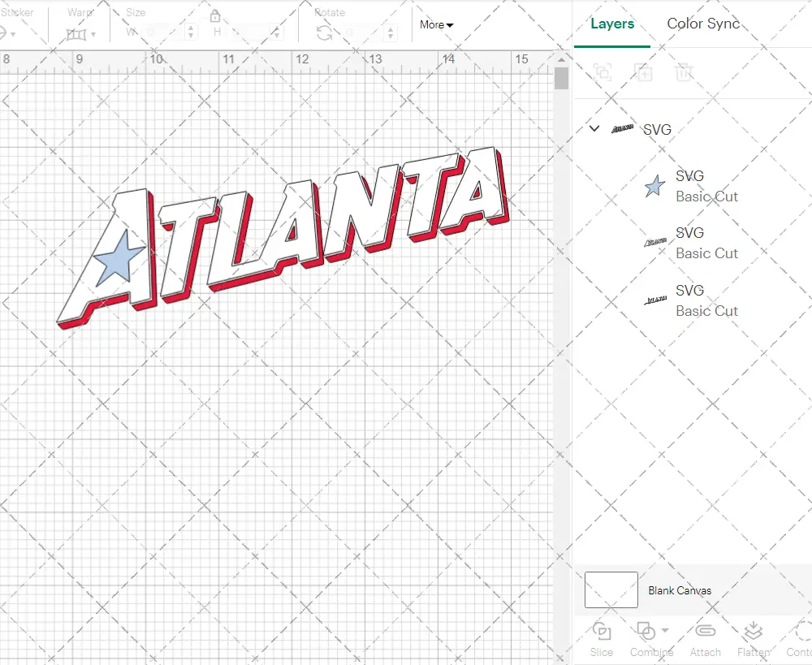Open the Warp dropdown arrow

(x=93, y=35)
